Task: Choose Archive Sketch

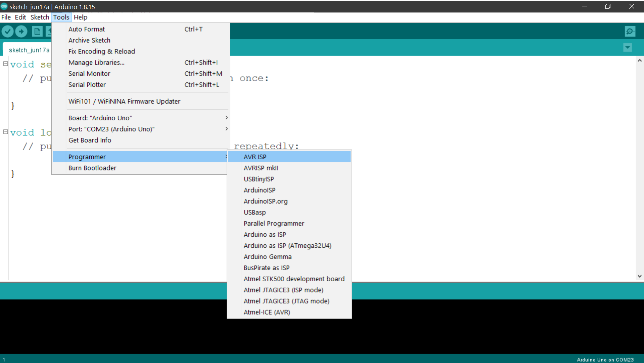Action: click(x=141, y=40)
